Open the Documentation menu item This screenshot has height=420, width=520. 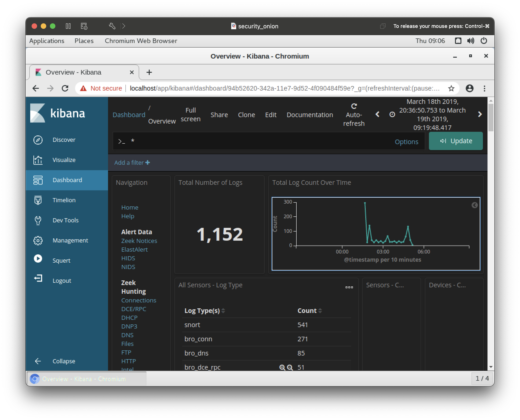[x=310, y=115]
